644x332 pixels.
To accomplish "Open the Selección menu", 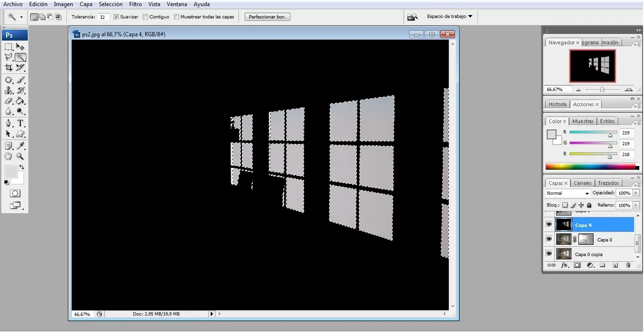I will pyautogui.click(x=111, y=4).
